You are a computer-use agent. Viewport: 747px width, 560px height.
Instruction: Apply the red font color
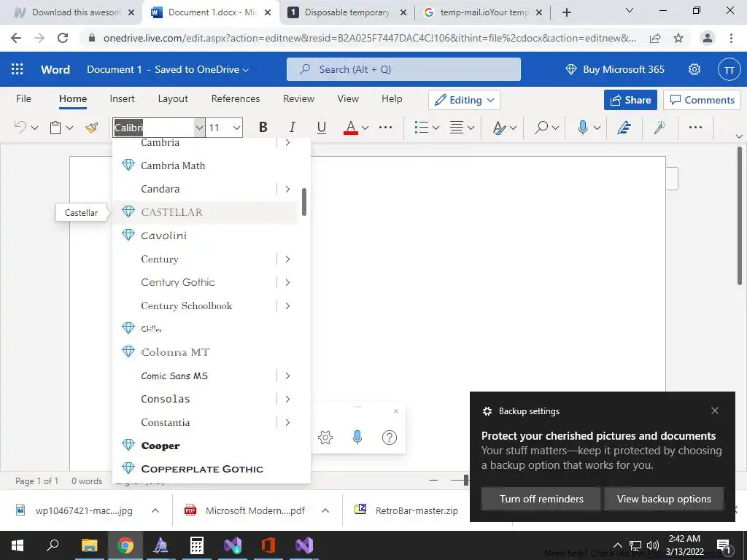click(x=351, y=127)
